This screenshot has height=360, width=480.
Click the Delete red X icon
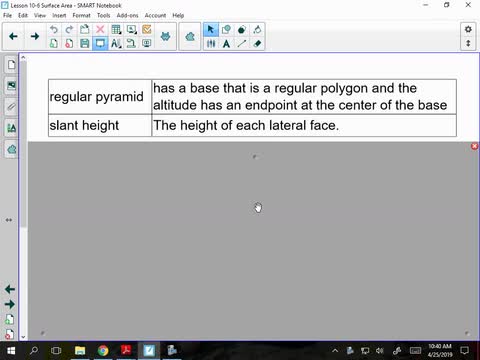(100, 29)
